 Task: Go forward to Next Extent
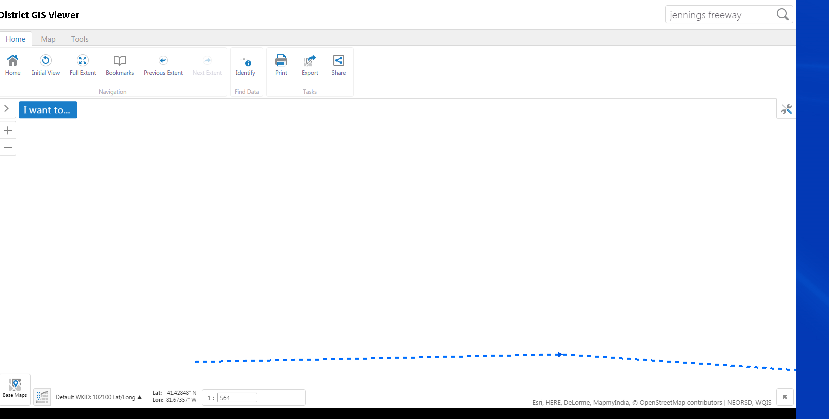(x=207, y=65)
